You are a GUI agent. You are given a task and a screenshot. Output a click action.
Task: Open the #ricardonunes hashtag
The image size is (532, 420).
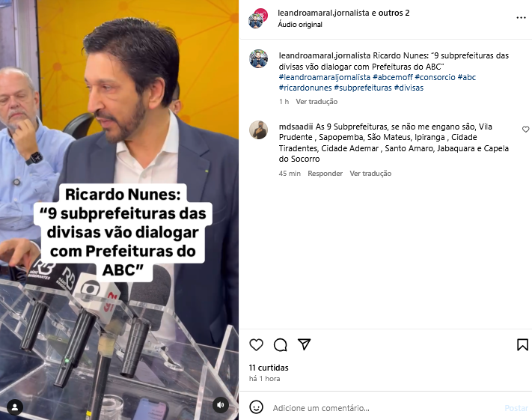[x=305, y=88]
